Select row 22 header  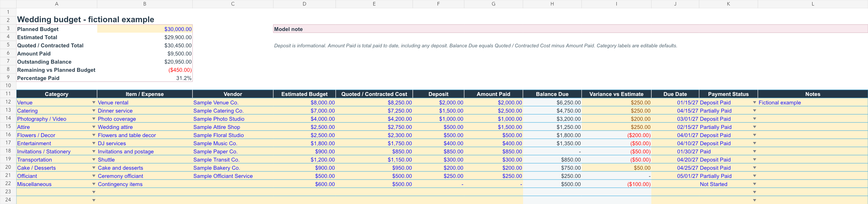pyautogui.click(x=8, y=184)
